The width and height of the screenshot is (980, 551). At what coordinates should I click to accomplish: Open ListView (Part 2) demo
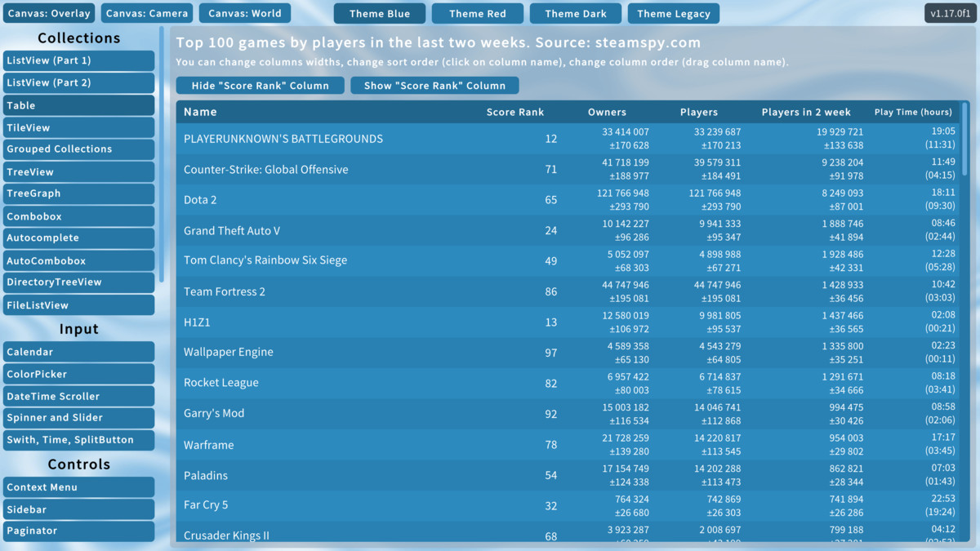[78, 82]
